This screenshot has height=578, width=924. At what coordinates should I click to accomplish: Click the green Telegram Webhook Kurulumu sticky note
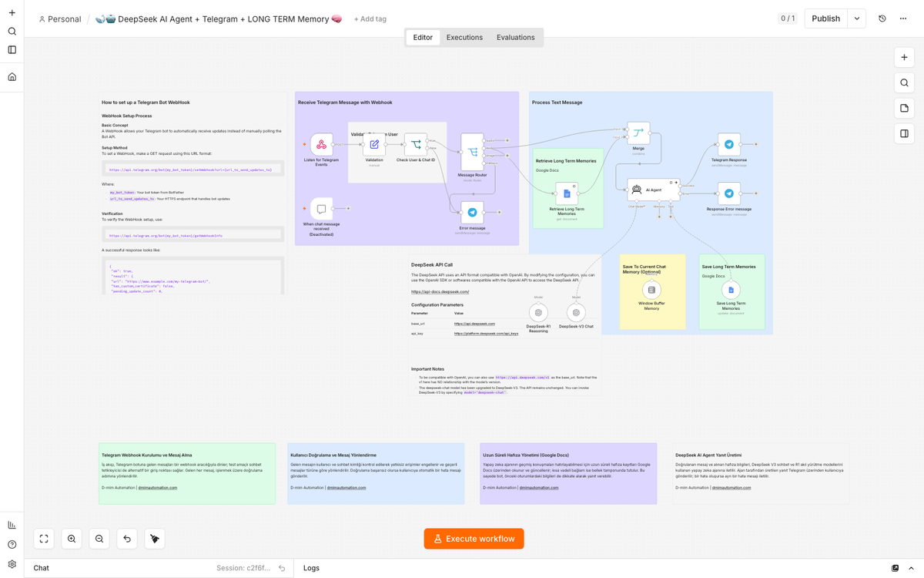tap(187, 473)
